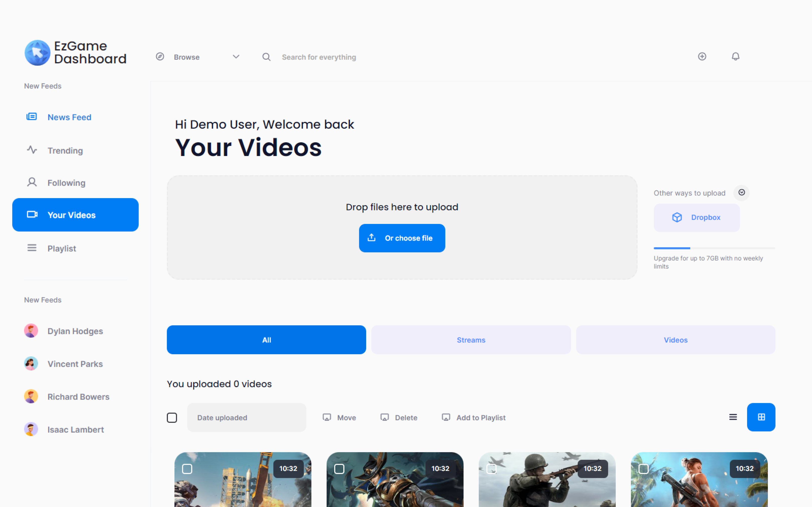
Task: Expand the Browse dropdown
Action: pos(236,57)
